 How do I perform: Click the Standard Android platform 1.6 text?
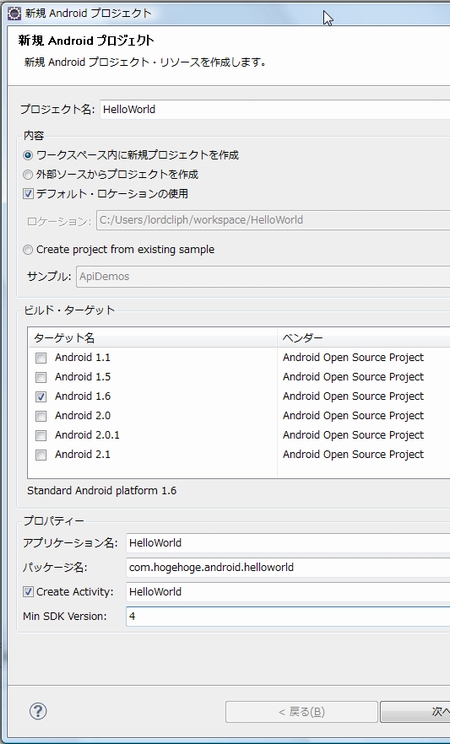[x=102, y=491]
